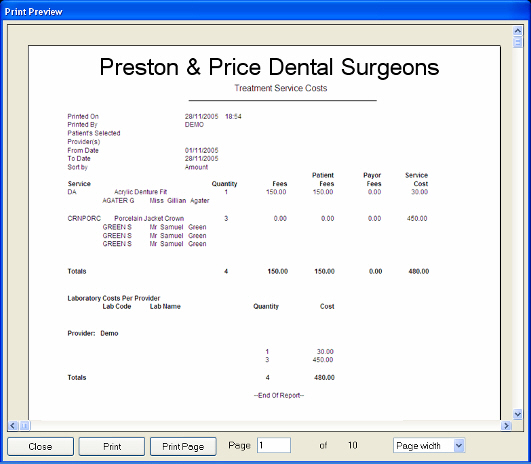Click the Laboratory Costs Per Provider heading

[113, 298]
